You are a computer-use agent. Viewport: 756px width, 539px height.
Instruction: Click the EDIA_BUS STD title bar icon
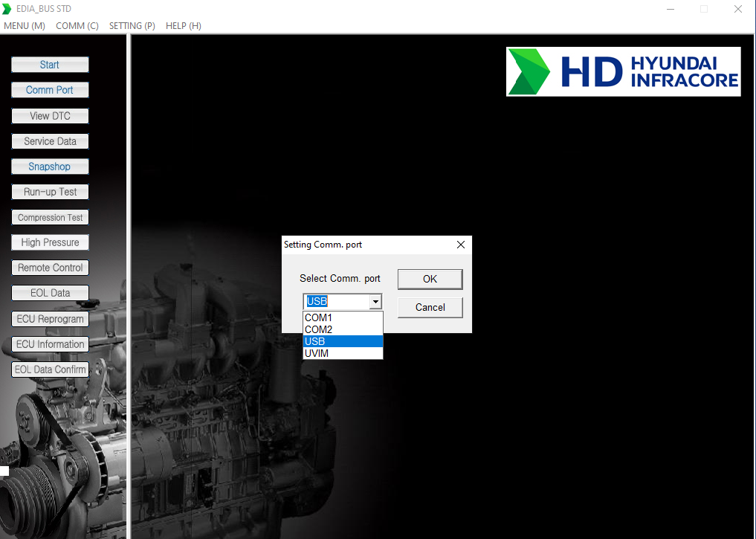click(7, 9)
